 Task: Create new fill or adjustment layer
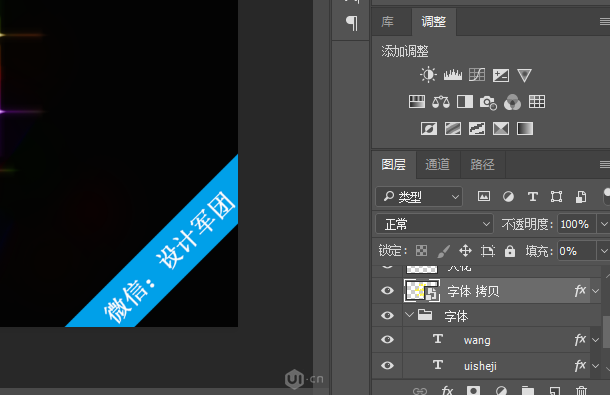point(501,390)
